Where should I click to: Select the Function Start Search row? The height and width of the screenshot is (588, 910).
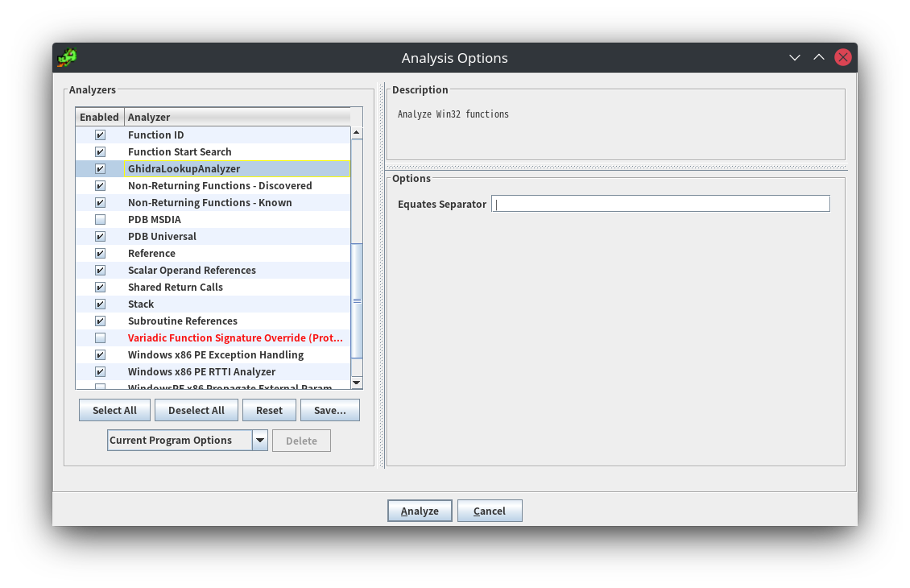coord(213,151)
